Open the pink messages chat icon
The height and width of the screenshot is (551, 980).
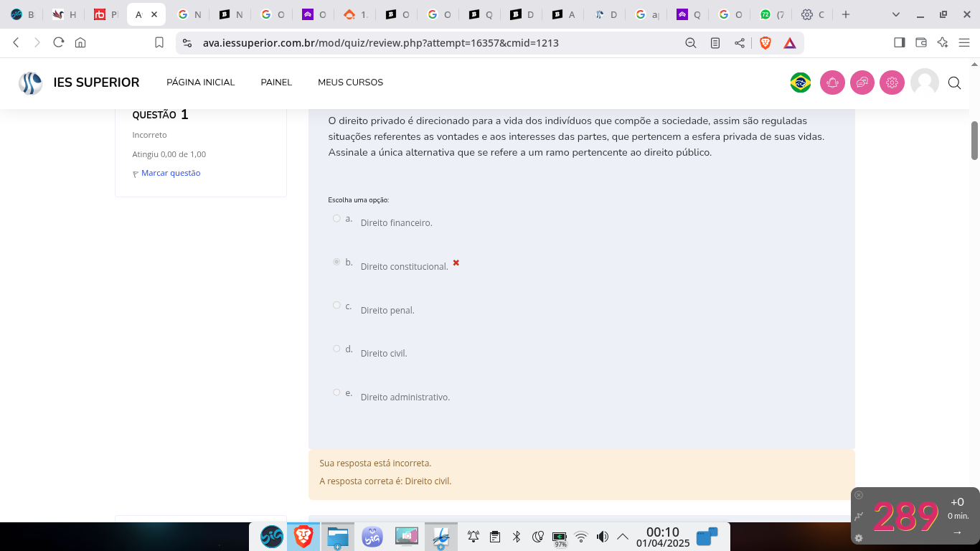coord(862,83)
